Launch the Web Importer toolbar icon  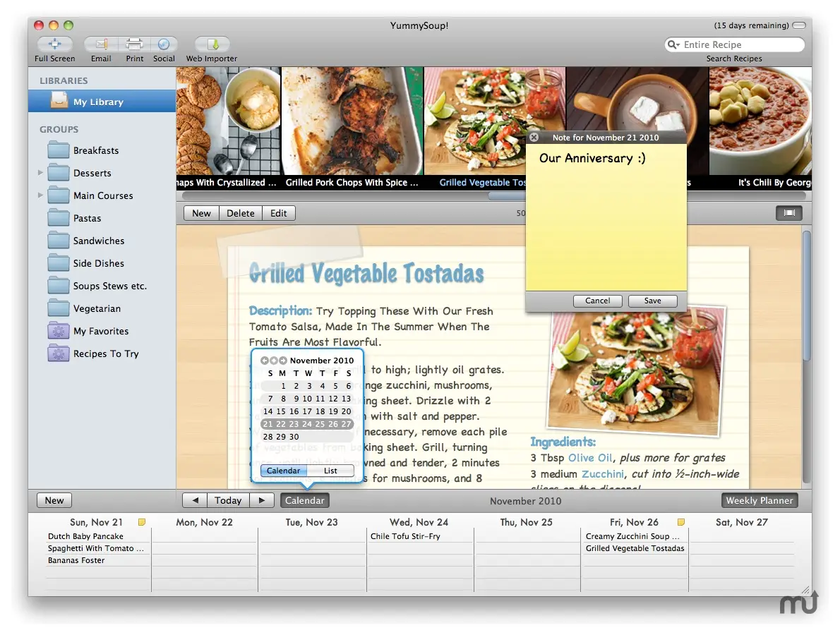pyautogui.click(x=212, y=44)
